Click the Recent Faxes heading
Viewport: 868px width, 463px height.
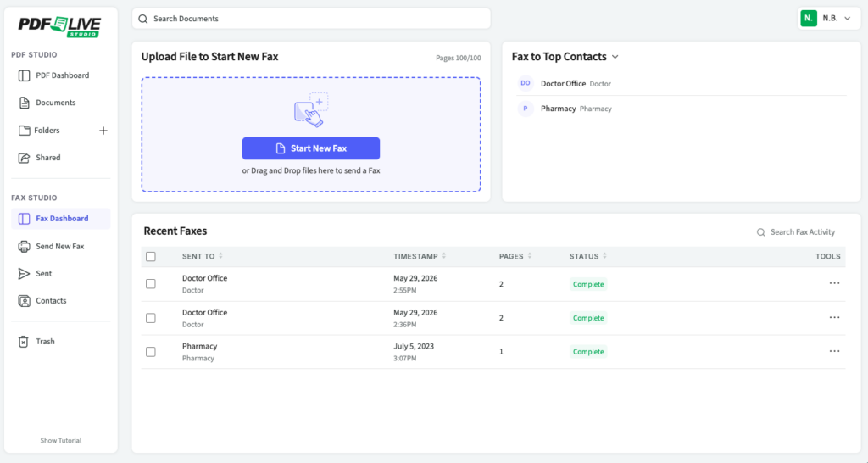[x=175, y=231]
